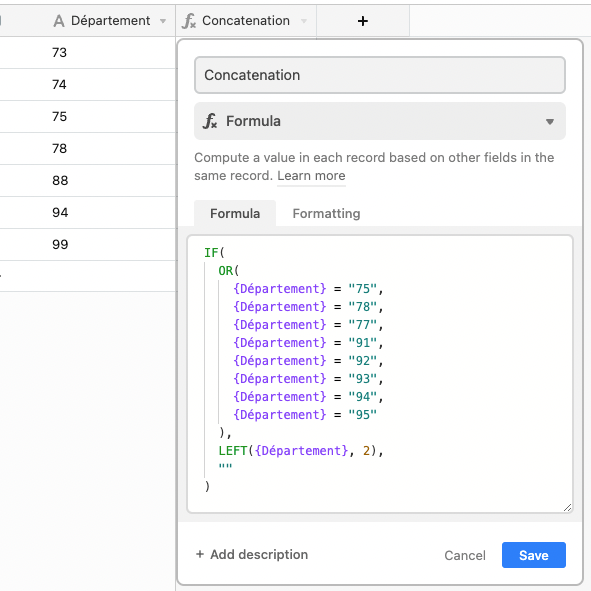Click inside the formula code editor
The image size is (591, 591).
pos(380,374)
